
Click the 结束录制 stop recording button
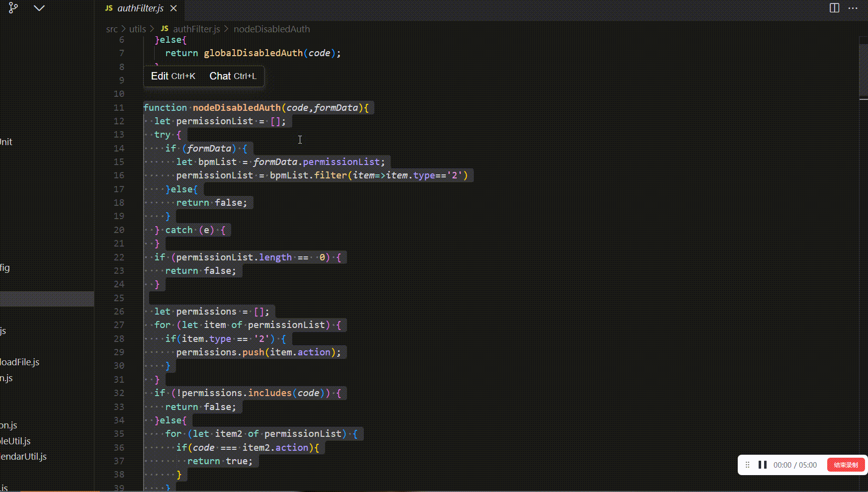click(x=846, y=465)
